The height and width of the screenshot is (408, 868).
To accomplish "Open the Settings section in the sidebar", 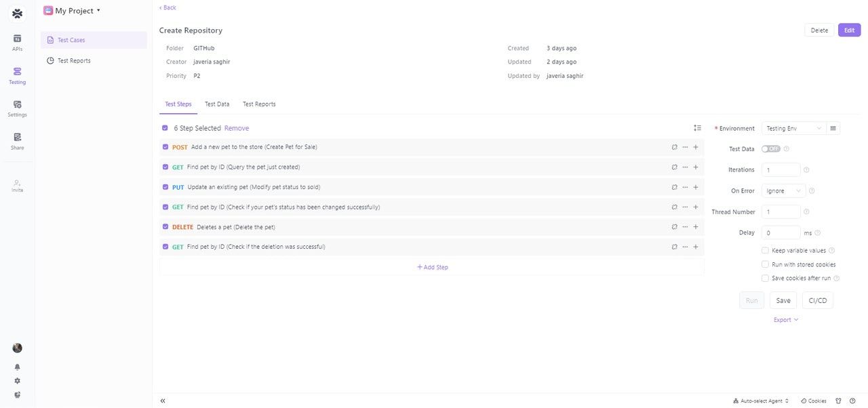I will tap(17, 108).
